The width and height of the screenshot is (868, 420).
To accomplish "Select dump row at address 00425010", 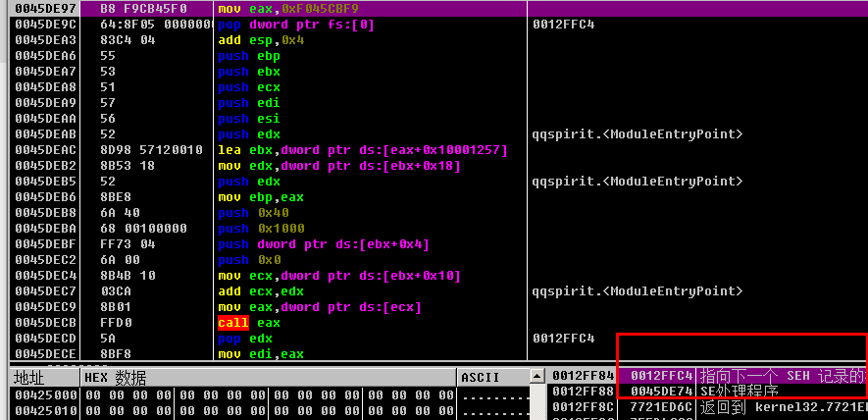I will coord(270,410).
